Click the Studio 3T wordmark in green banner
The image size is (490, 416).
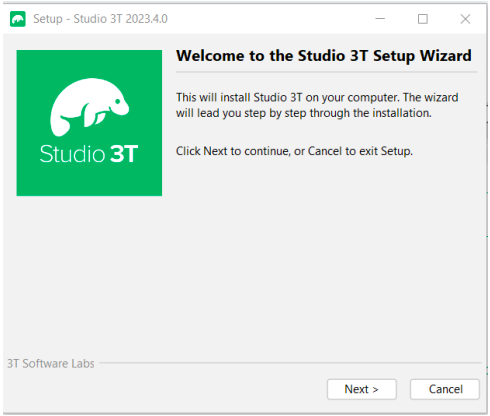point(89,154)
